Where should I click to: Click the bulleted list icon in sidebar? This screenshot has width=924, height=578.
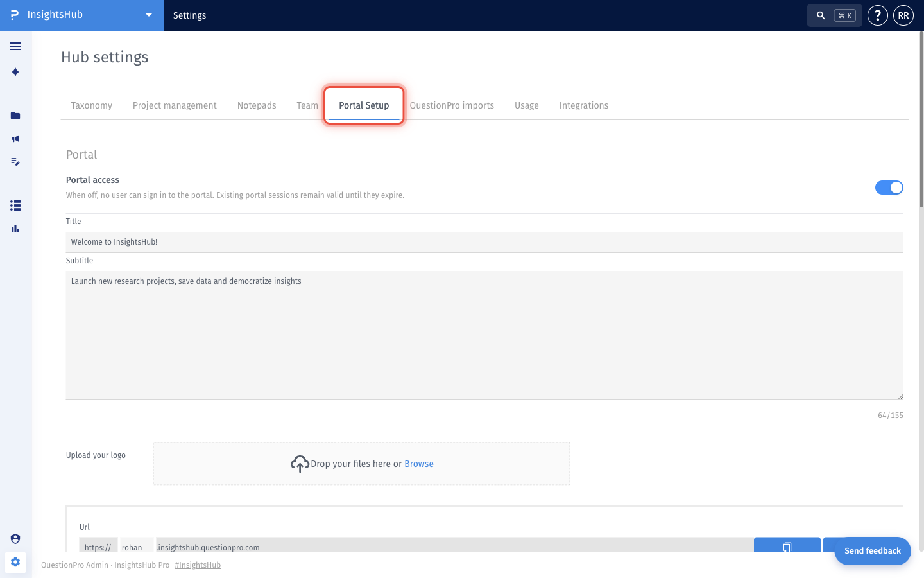(15, 206)
